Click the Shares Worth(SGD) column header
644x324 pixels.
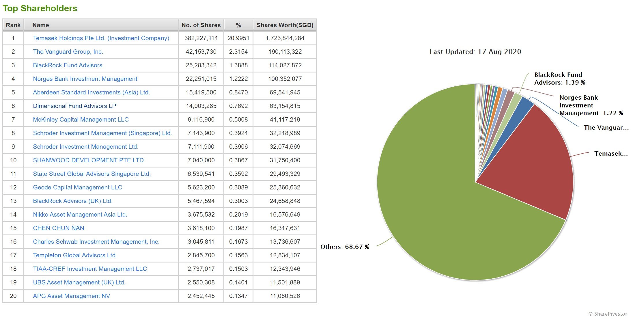pos(285,25)
